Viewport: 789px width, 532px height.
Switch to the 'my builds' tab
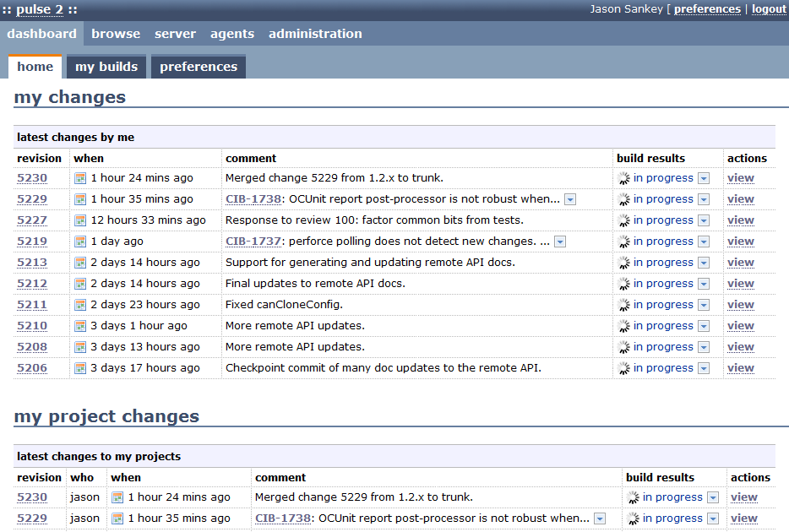pyautogui.click(x=106, y=67)
